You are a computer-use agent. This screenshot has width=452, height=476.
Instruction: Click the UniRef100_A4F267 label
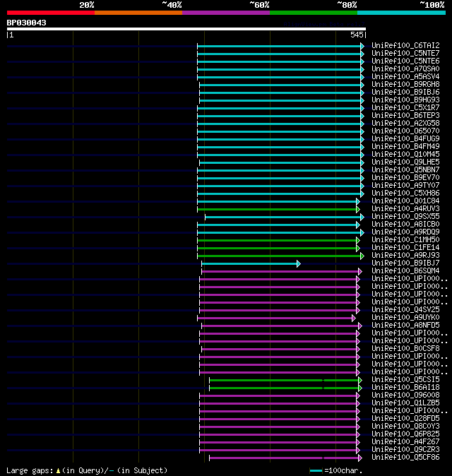[405, 442]
